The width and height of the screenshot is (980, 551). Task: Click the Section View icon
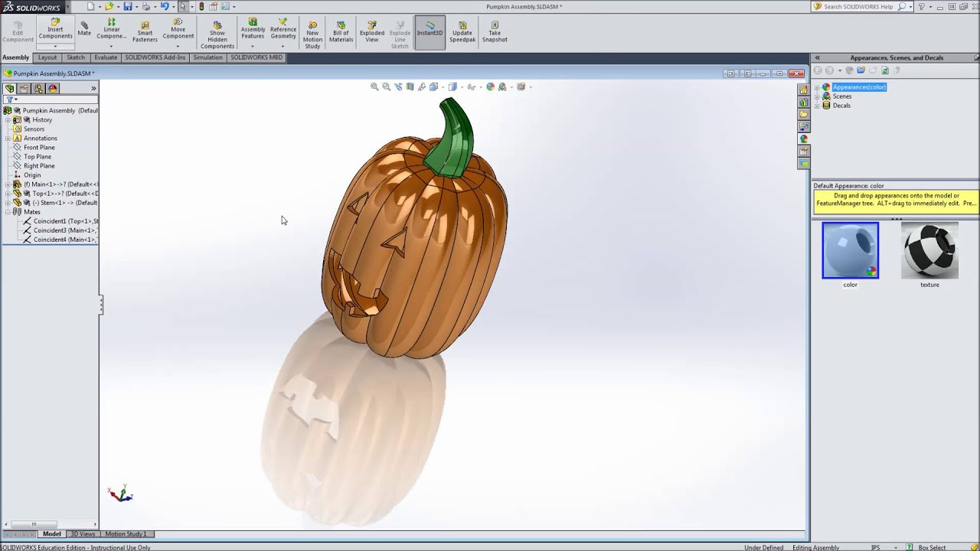tap(410, 86)
